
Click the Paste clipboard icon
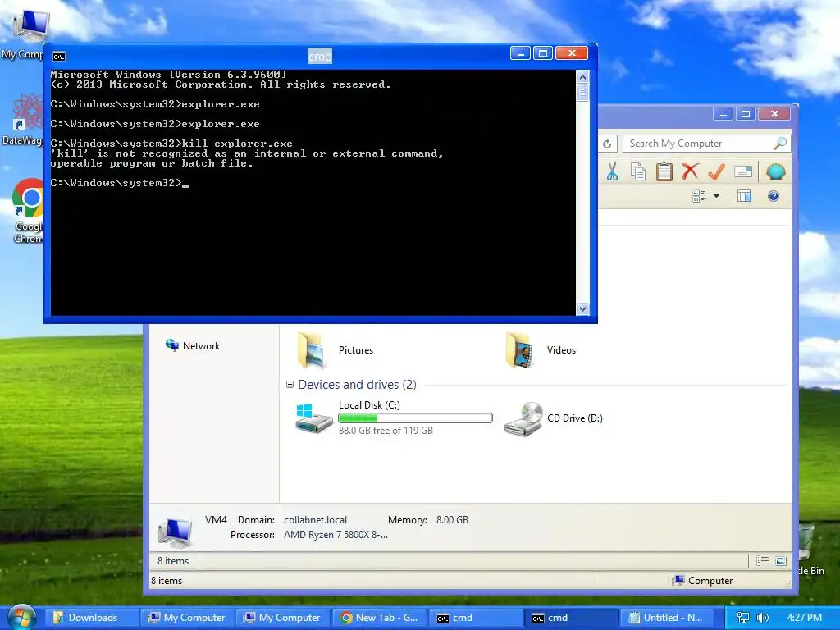point(664,172)
